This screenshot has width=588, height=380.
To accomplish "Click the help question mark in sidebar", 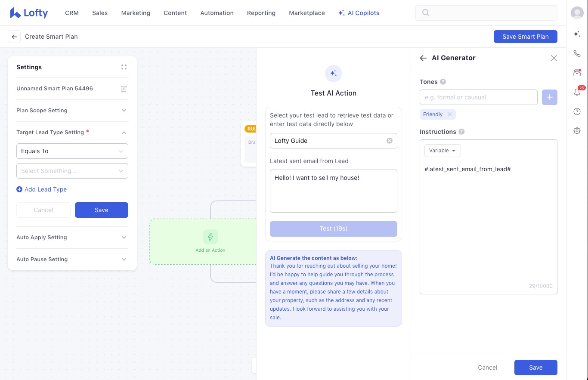I will point(577,111).
